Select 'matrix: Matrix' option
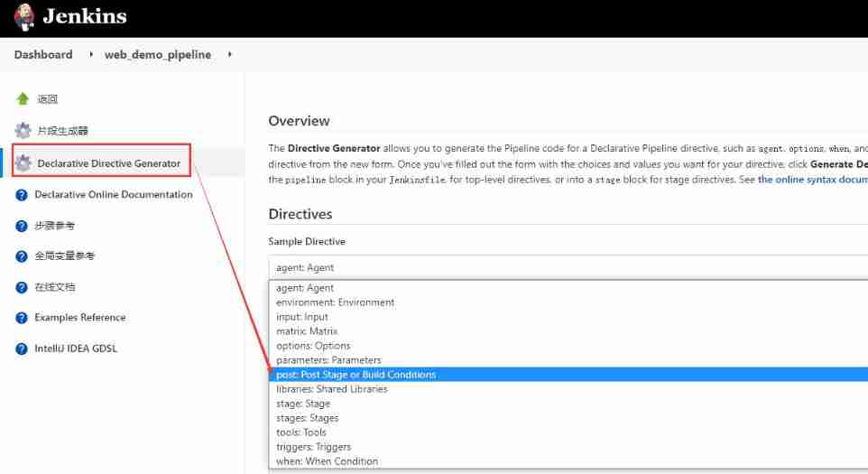This screenshot has width=868, height=474. coord(568,331)
